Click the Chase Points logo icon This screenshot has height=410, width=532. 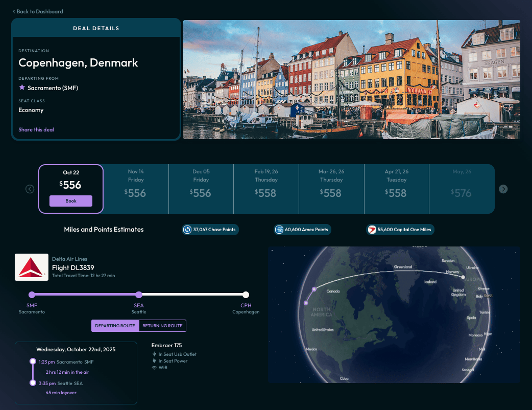(187, 230)
